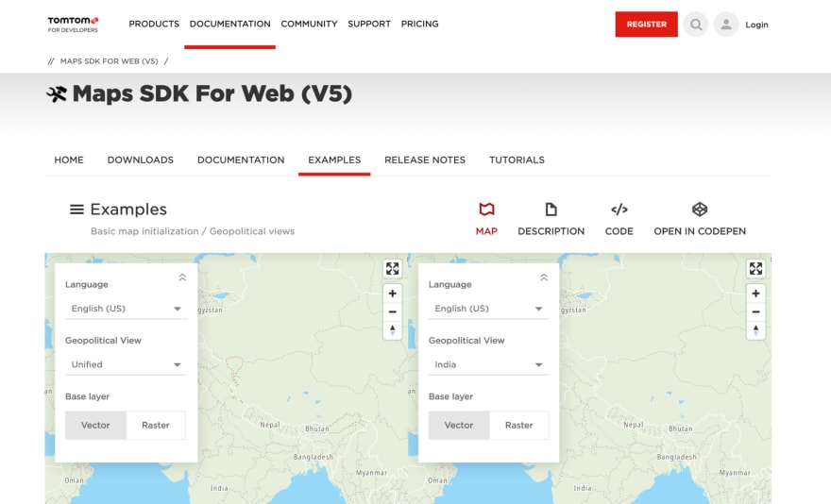The image size is (831, 504).
Task: Open the Products menu
Action: 154,24
